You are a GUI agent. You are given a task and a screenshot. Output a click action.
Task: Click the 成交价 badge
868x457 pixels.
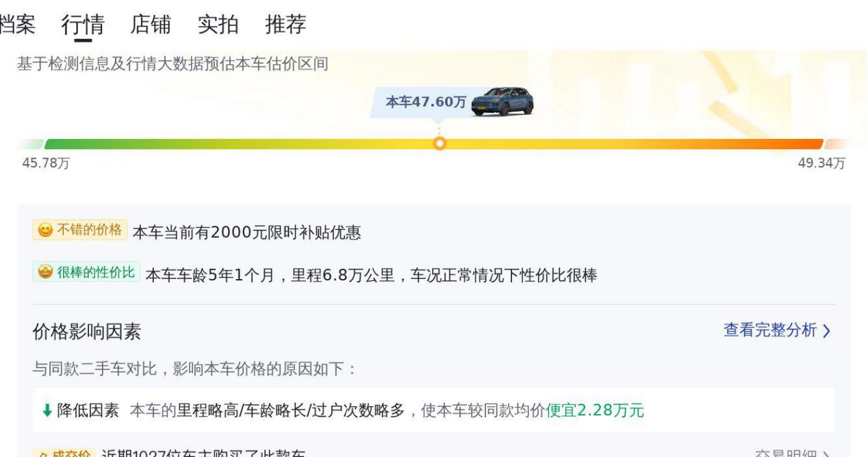click(x=67, y=454)
